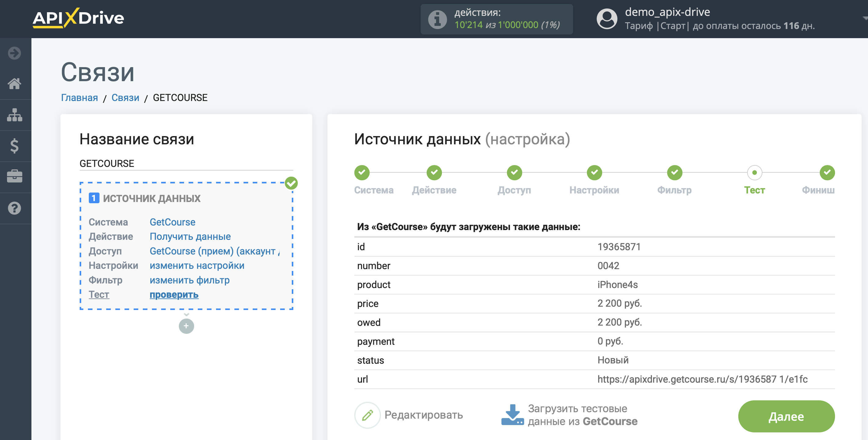Click the Фильтр label in the source block
Image resolution: width=868 pixels, height=440 pixels.
pos(106,280)
